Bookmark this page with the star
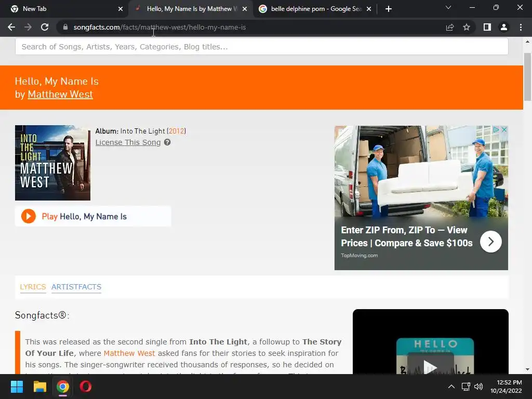532x399 pixels. [467, 27]
